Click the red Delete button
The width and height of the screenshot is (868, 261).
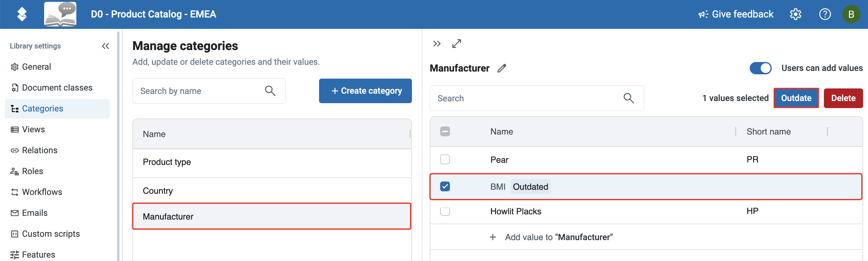843,98
